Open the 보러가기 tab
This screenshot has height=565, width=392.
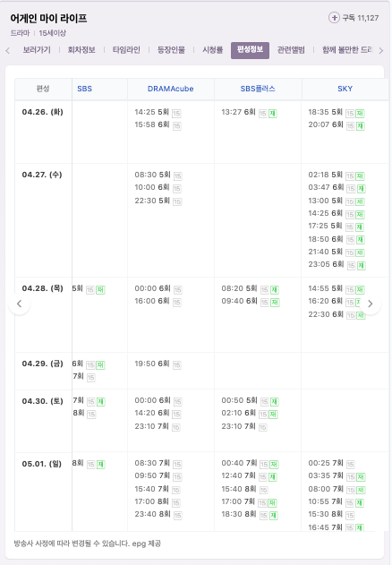coord(37,50)
